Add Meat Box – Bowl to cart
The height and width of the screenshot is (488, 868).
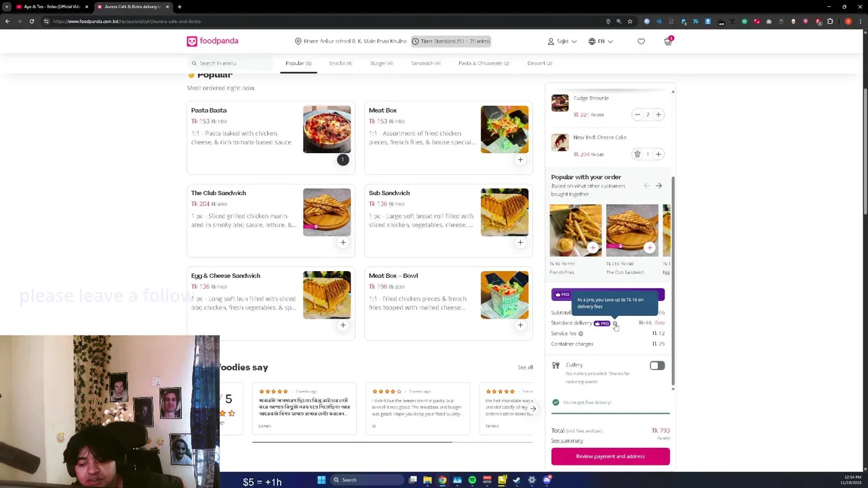coord(520,325)
